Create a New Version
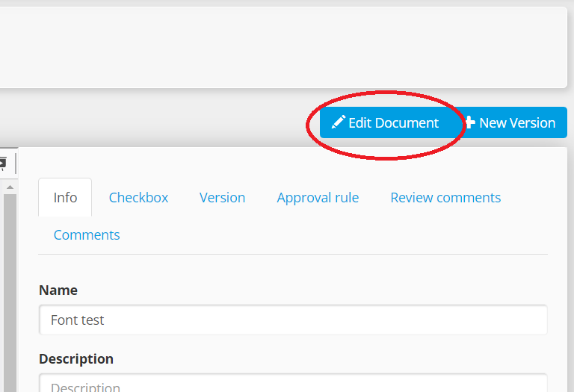Screen dimensions: 574x392 510,122
